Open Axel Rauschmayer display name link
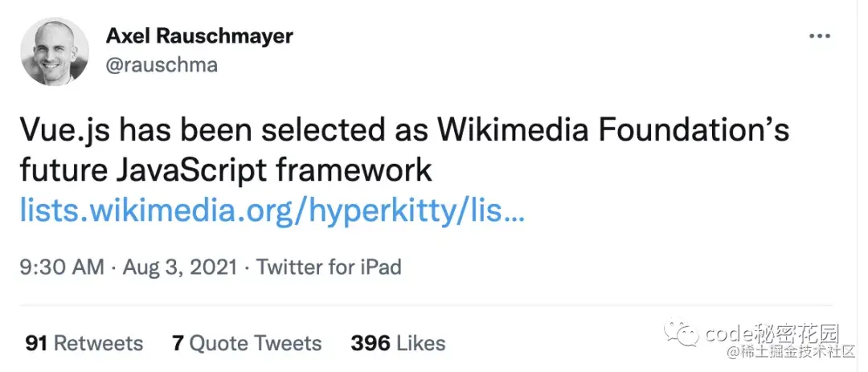Screen dimensions: 868x372 point(199,36)
